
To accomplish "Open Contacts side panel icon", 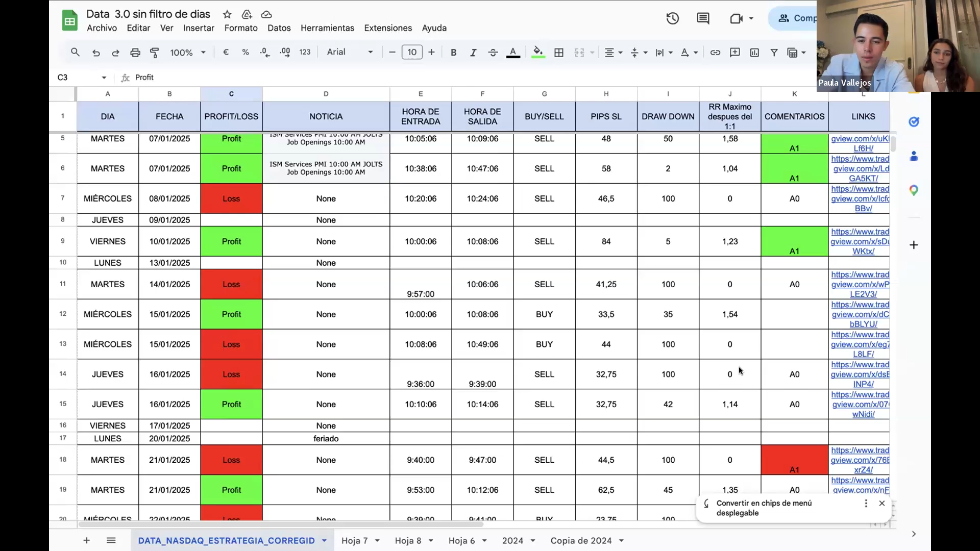I will (914, 156).
